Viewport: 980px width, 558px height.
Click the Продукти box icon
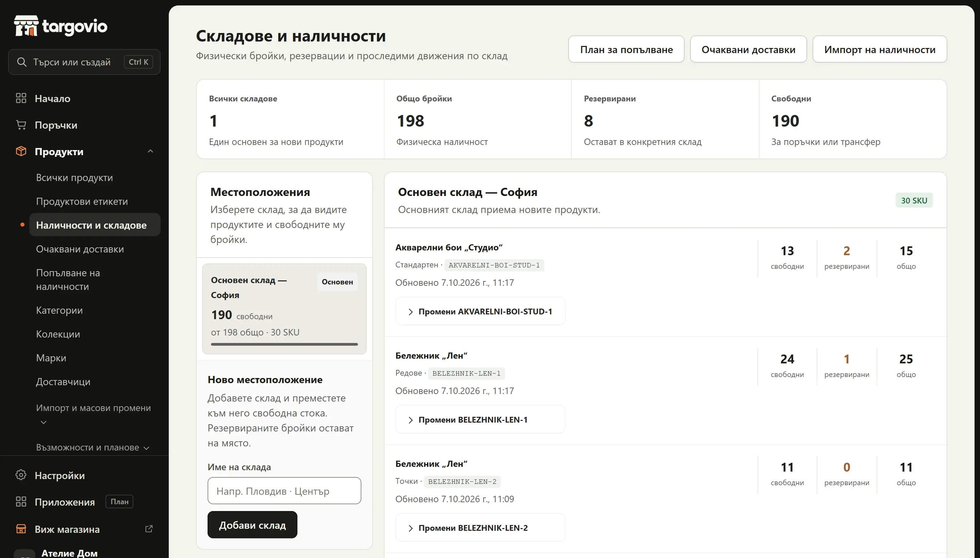[x=21, y=151]
